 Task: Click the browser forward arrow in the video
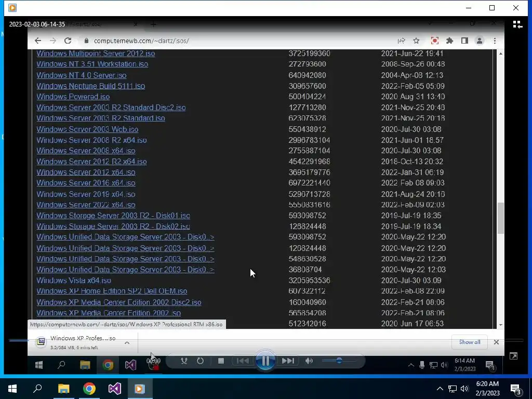click(53, 41)
